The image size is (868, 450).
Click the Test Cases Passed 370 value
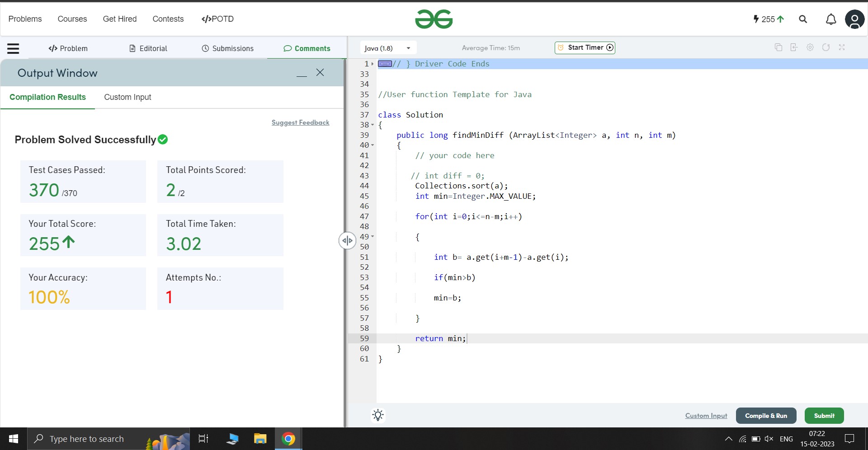coord(44,190)
